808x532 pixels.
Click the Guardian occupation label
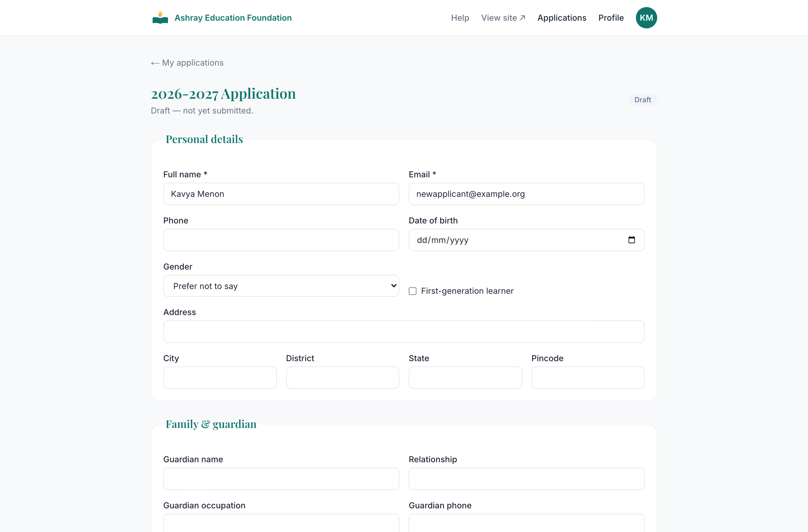click(x=204, y=505)
